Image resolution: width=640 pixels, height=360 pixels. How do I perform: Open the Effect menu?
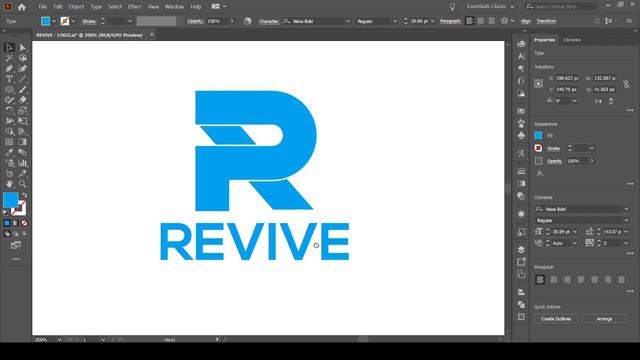[134, 7]
